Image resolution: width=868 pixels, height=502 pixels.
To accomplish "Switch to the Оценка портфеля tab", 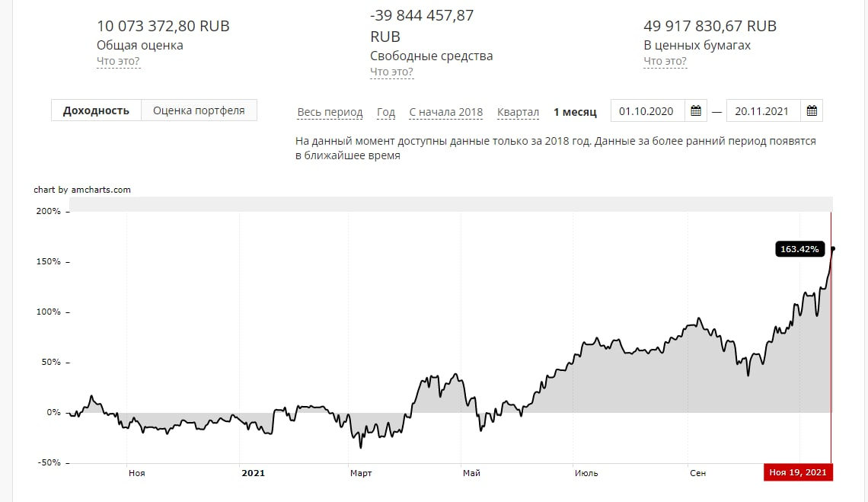I will pos(199,110).
